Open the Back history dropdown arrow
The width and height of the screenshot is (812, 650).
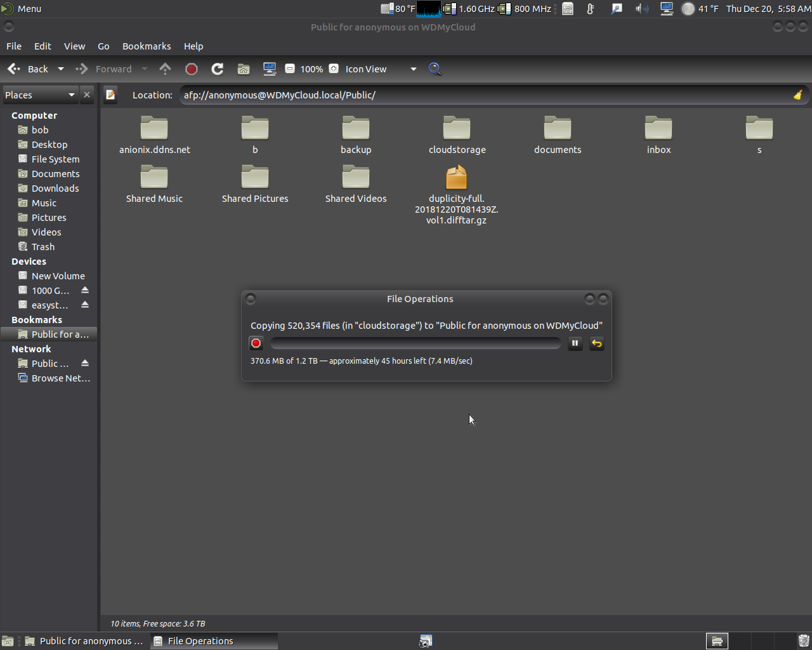pos(61,69)
